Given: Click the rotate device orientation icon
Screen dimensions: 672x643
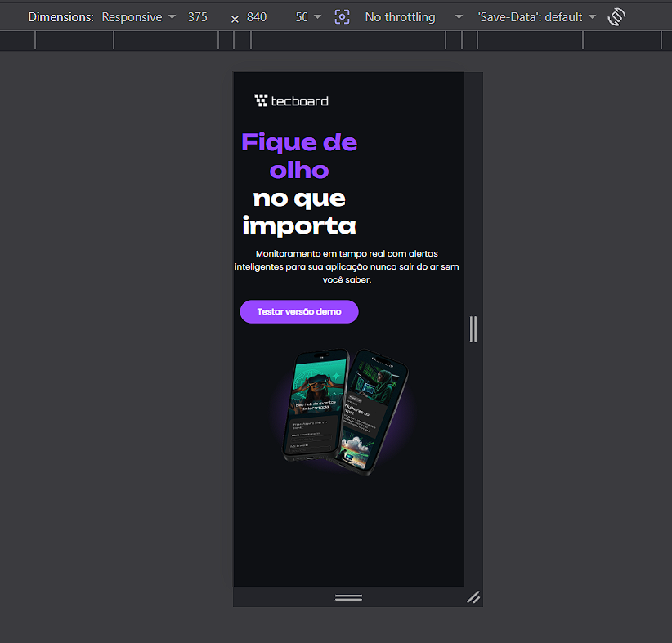Looking at the screenshot, I should pos(616,17).
